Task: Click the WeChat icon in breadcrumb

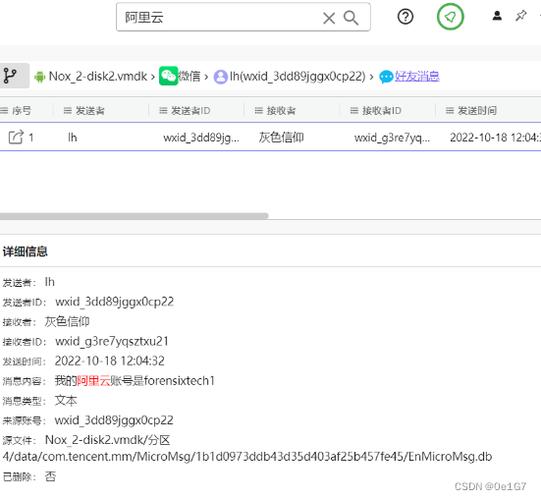Action: pos(168,76)
